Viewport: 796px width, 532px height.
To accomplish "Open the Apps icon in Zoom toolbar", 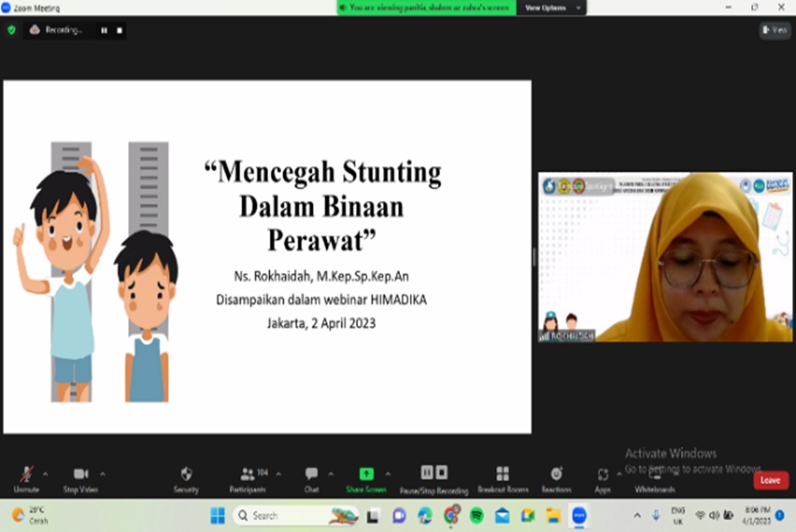I will [603, 475].
